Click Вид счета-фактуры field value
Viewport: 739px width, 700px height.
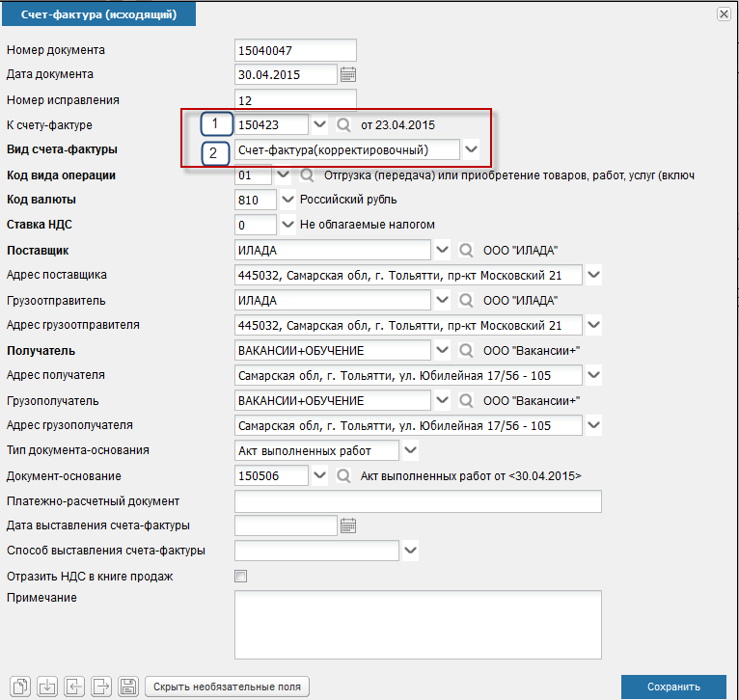(x=347, y=149)
